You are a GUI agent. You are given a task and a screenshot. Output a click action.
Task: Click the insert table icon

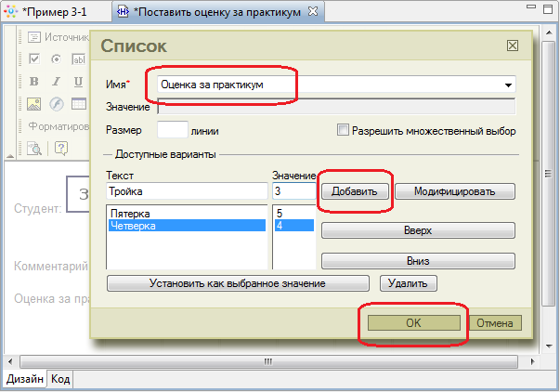point(78,103)
